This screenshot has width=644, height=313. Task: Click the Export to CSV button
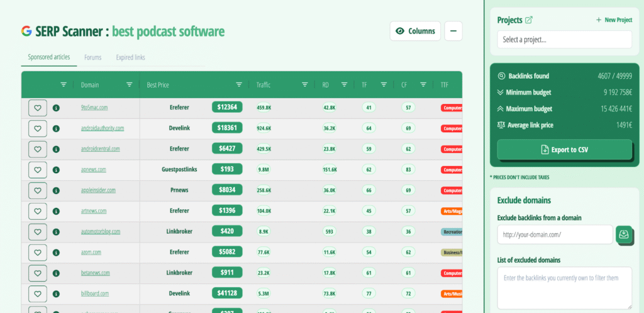pos(564,150)
